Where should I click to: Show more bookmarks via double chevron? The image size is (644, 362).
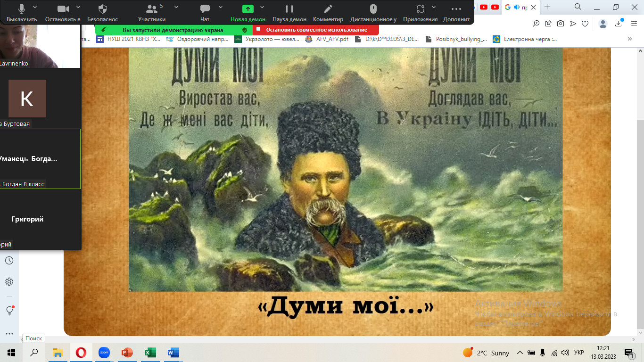point(630,39)
